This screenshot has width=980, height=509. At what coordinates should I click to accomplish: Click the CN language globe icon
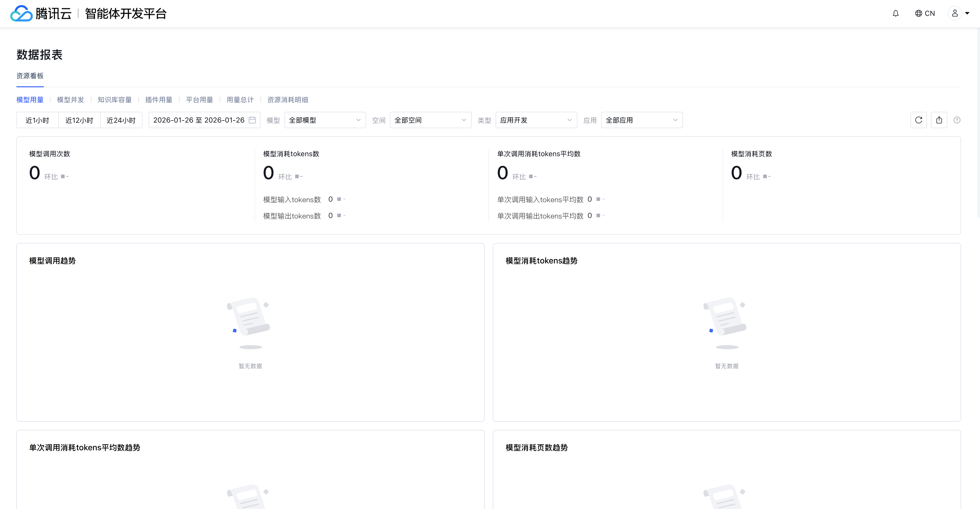[x=918, y=13]
